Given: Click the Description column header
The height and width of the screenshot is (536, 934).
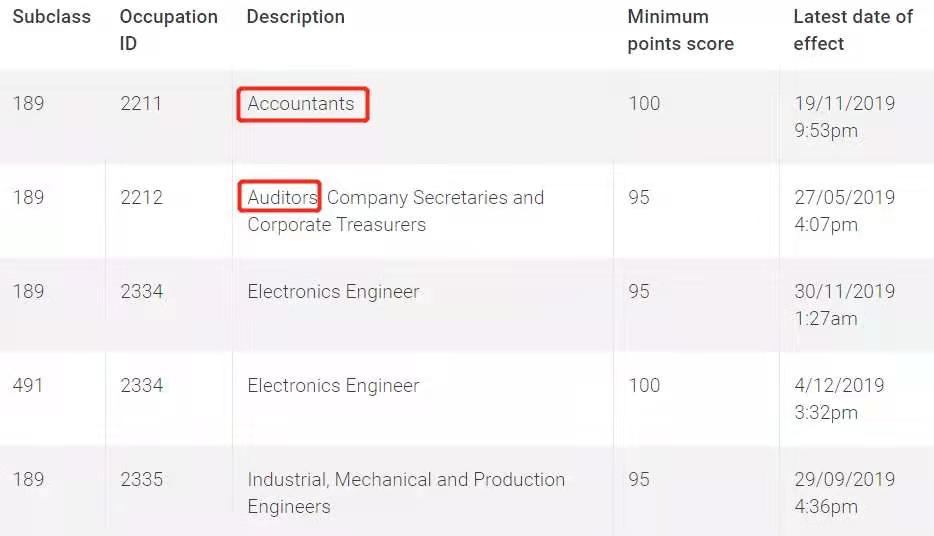Looking at the screenshot, I should [x=295, y=17].
